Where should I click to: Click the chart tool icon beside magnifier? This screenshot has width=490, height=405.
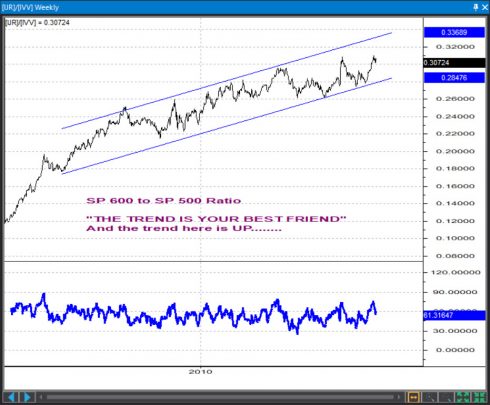tap(446, 397)
